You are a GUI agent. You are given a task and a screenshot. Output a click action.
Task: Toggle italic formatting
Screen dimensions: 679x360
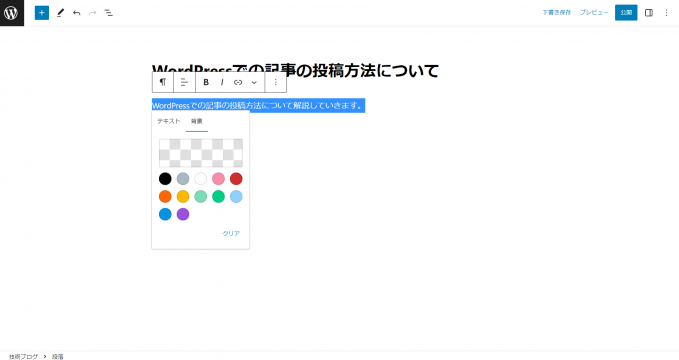222,82
